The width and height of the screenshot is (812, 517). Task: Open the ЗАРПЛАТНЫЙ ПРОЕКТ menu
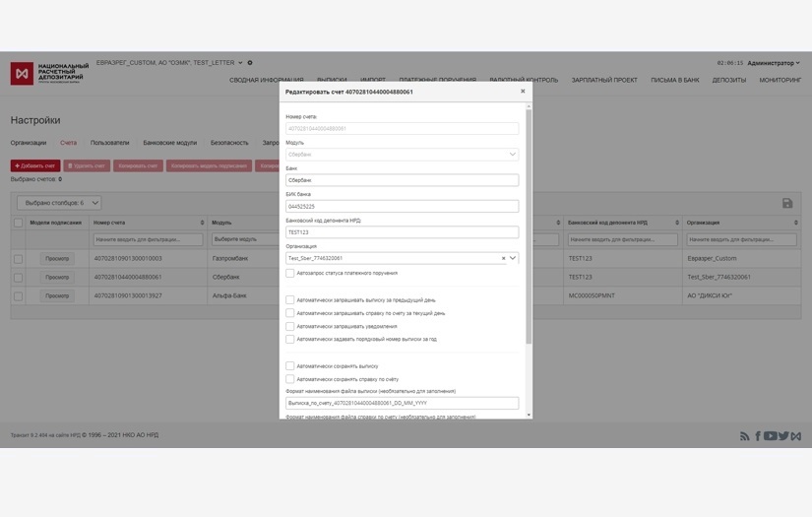pyautogui.click(x=604, y=81)
